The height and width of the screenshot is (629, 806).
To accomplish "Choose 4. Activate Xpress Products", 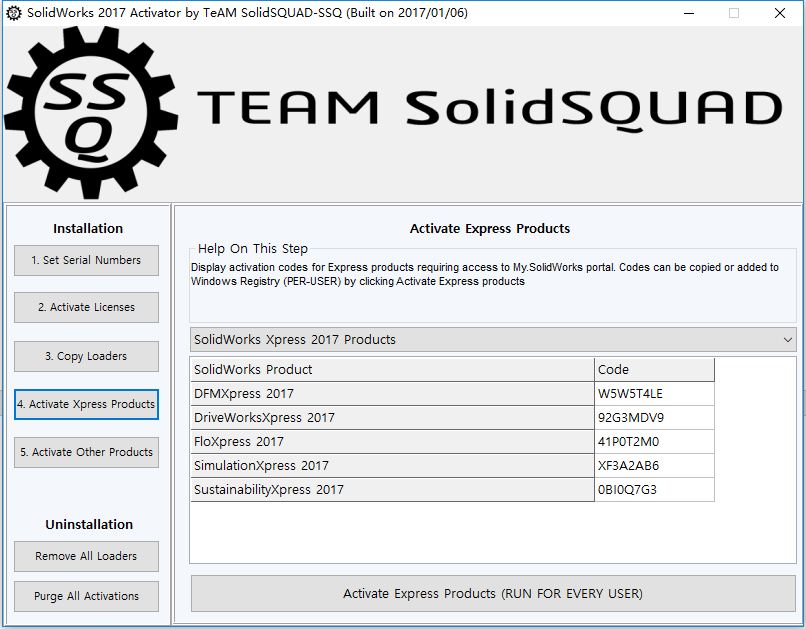I will pos(86,404).
